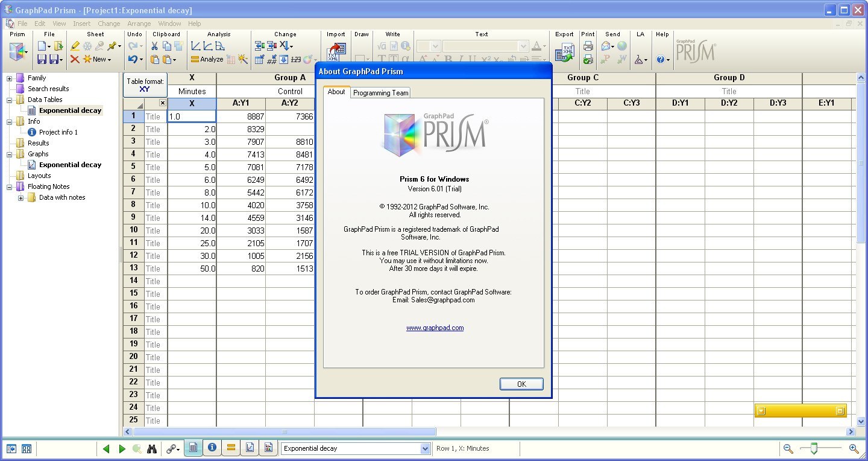The height and width of the screenshot is (461, 868).
Task: Toggle the Graph view button in bottom bar
Action: coord(250,448)
